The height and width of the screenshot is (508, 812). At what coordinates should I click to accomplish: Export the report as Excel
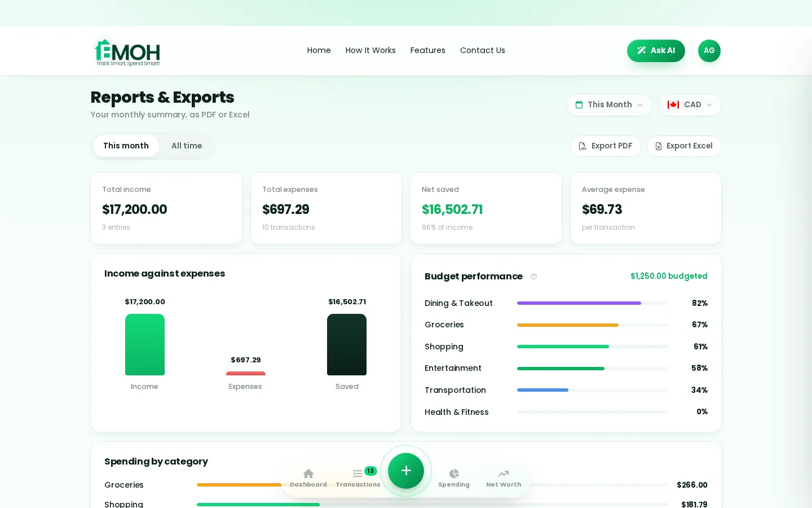[684, 146]
